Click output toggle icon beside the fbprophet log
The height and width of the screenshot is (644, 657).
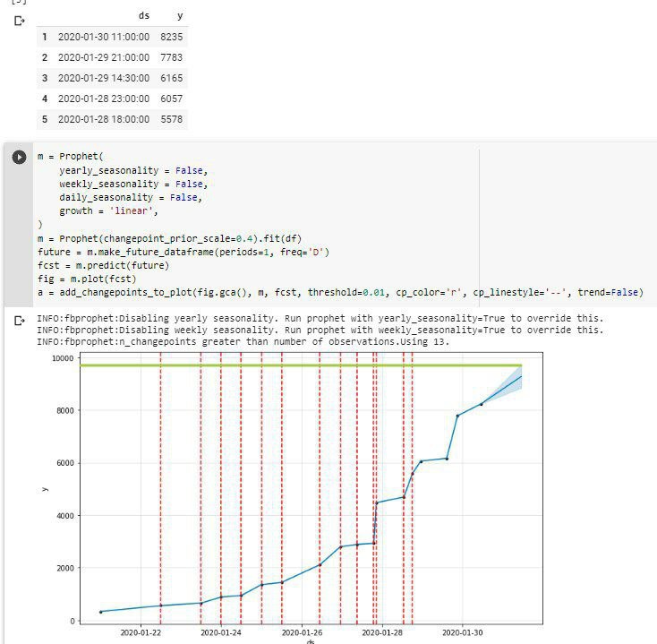coord(20,321)
